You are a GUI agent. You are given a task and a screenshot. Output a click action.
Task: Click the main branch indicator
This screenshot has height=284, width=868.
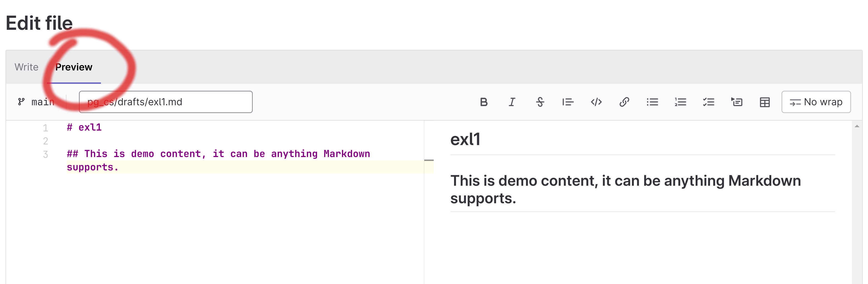(x=36, y=102)
